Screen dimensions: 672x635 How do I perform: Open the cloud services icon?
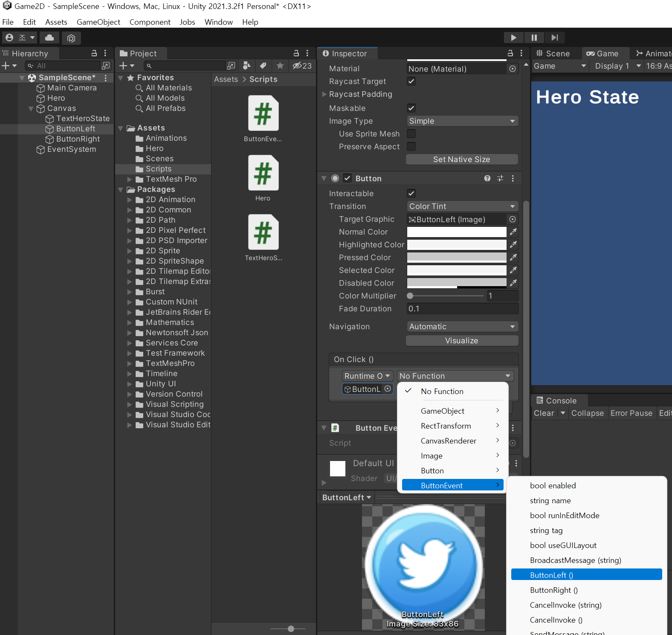point(49,38)
